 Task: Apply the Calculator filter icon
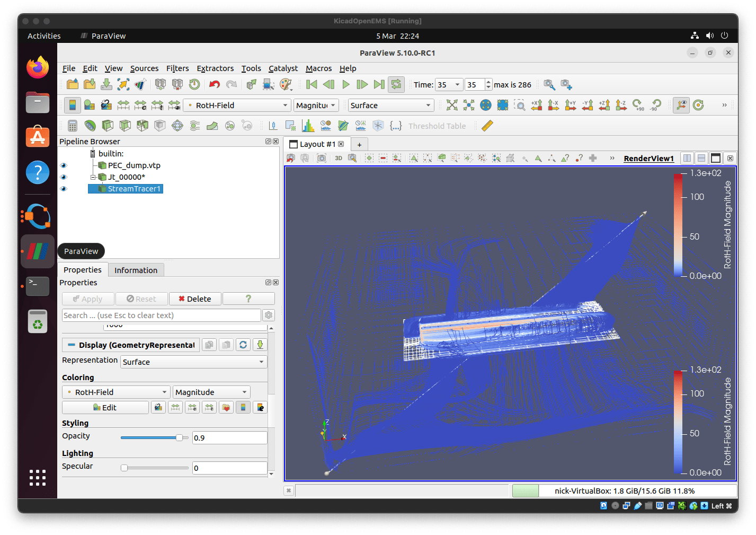(73, 126)
